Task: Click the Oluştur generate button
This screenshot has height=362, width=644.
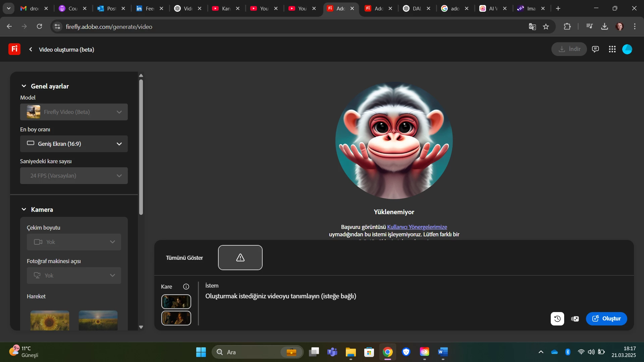Action: pos(606,319)
